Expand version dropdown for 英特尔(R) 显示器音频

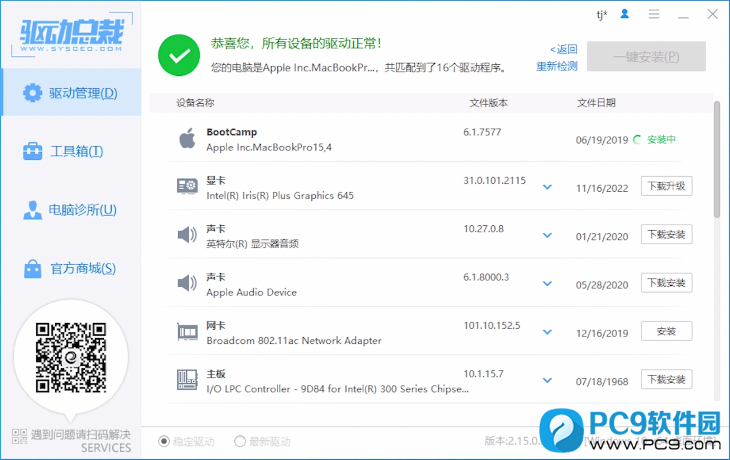[548, 236]
